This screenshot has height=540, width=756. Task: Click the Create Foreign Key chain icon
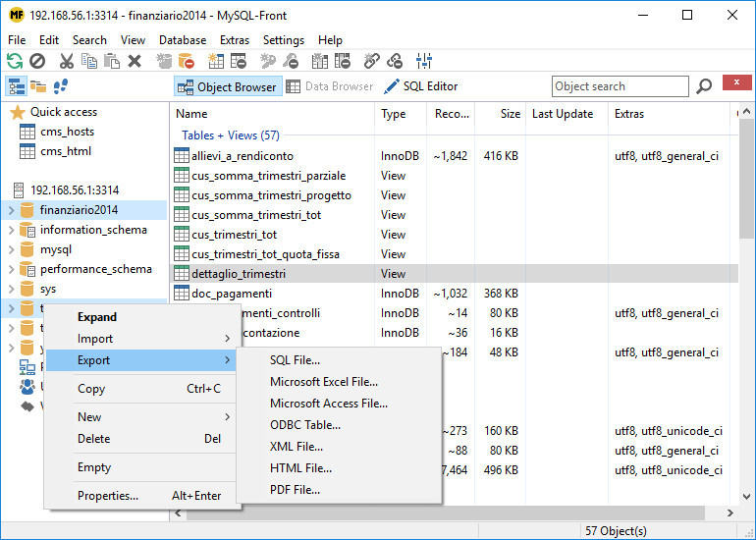(372, 61)
